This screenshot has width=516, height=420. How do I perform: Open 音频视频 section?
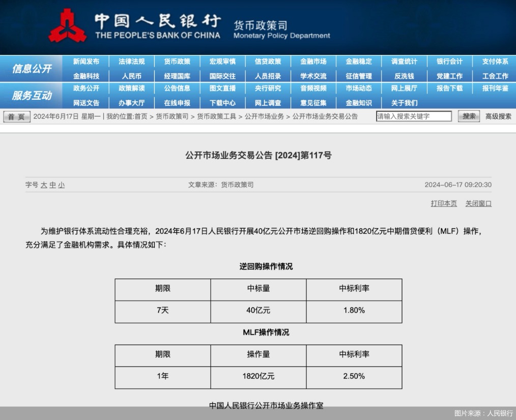313,88
